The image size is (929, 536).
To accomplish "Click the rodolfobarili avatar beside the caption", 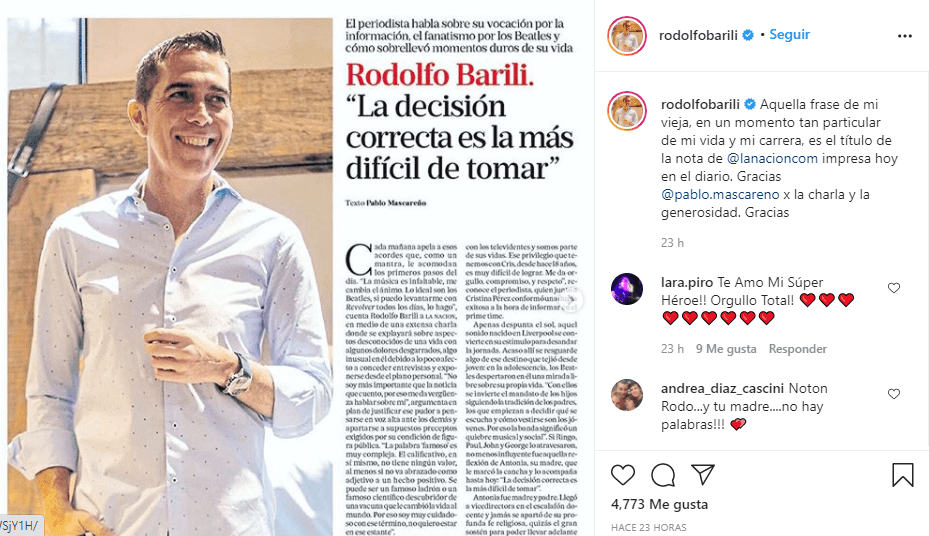I will coord(626,111).
